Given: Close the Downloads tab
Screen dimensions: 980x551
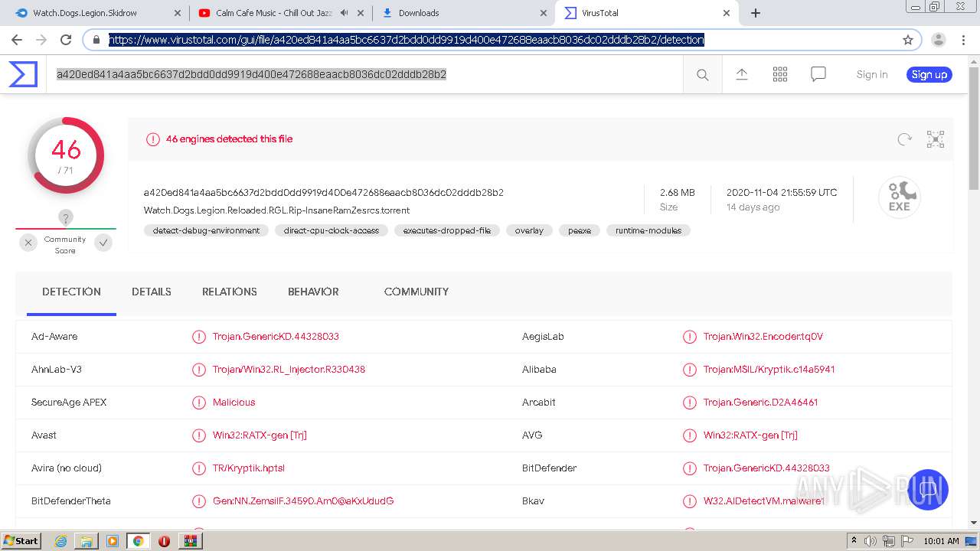Looking at the screenshot, I should coord(544,13).
